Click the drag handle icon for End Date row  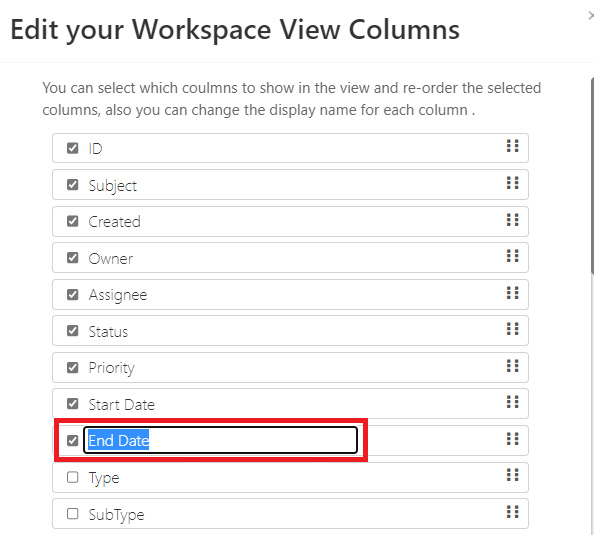tap(513, 439)
